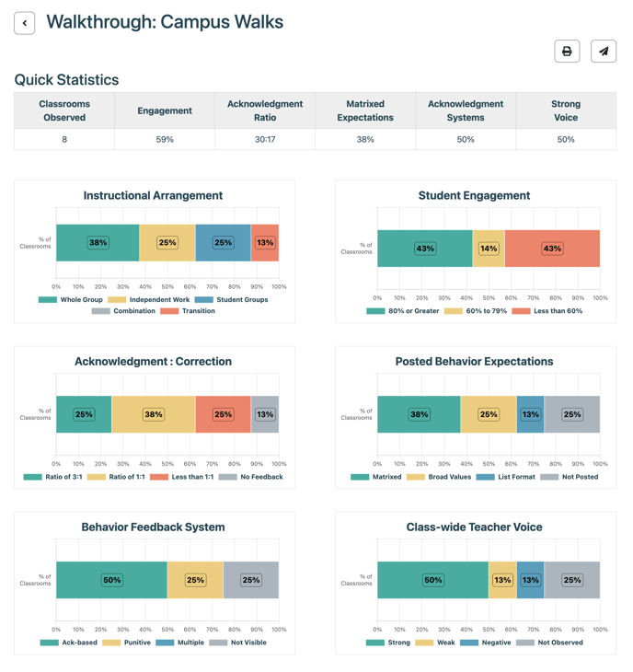Toggle the Combination legend entry
Viewport: 633px width, 672px height.
pyautogui.click(x=123, y=311)
